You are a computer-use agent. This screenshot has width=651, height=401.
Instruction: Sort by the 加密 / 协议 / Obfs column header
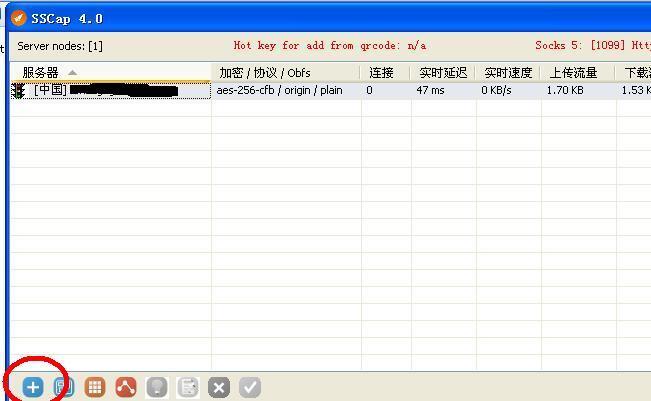pos(265,73)
